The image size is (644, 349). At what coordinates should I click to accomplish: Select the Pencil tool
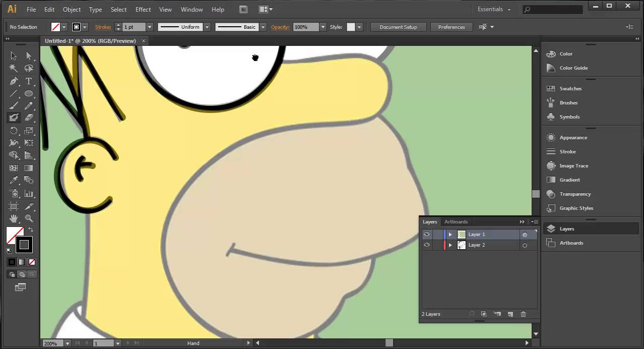coord(29,106)
